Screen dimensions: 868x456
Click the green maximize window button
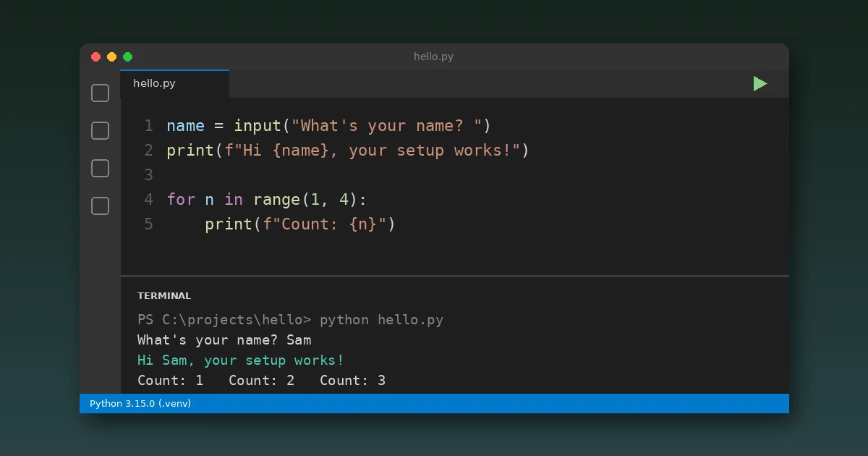[x=128, y=57]
